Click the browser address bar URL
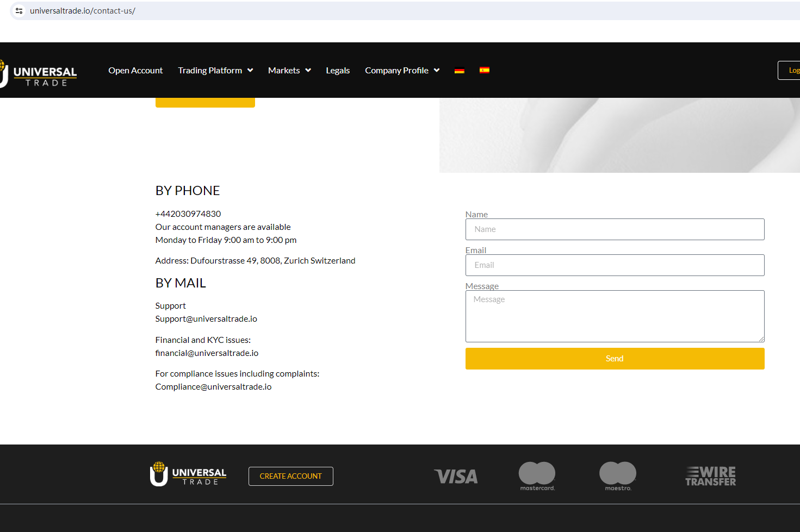The height and width of the screenshot is (532, 800). (83, 11)
